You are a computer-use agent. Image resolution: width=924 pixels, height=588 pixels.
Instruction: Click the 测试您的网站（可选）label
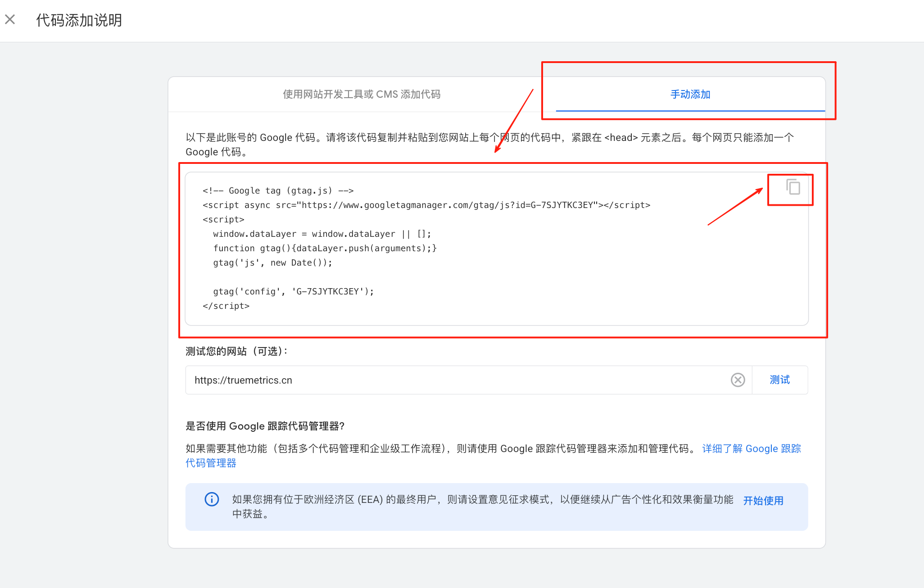pyautogui.click(x=236, y=351)
